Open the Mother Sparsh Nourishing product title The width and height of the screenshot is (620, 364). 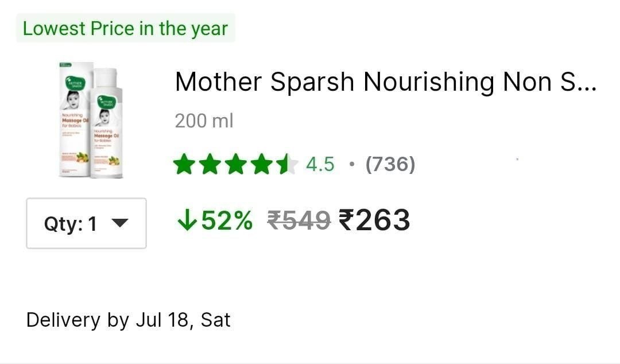pyautogui.click(x=386, y=82)
